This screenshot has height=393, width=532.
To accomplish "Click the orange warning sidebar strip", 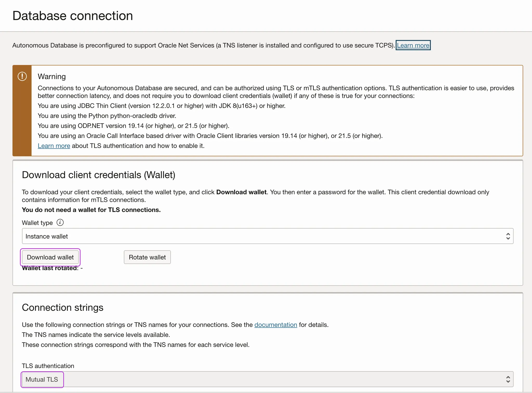I will 22,117.
